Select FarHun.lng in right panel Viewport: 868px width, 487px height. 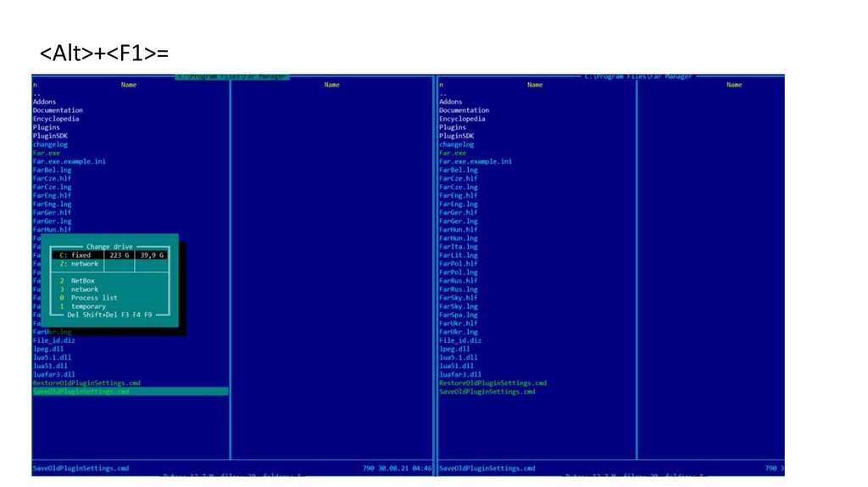click(459, 238)
